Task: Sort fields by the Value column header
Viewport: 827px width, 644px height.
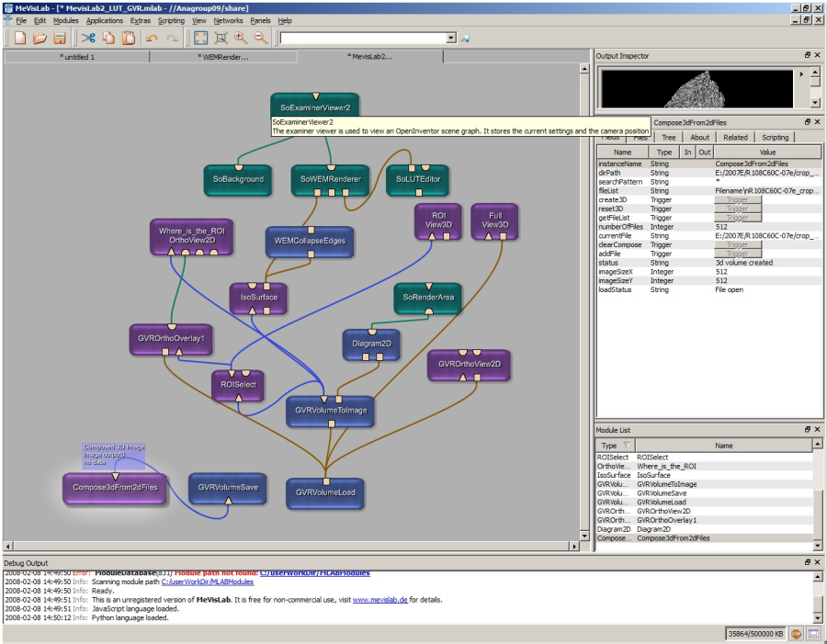Action: [x=767, y=152]
